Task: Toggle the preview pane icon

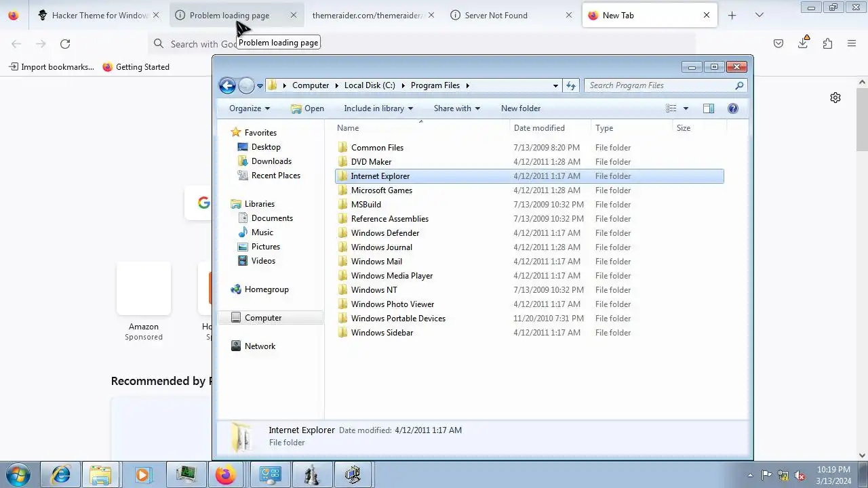Action: [709, 108]
